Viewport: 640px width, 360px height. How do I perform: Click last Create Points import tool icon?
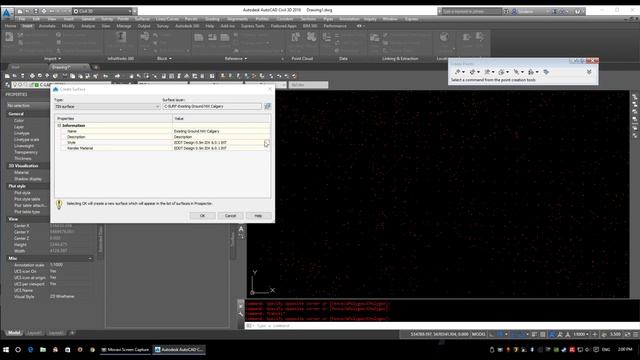(546, 72)
